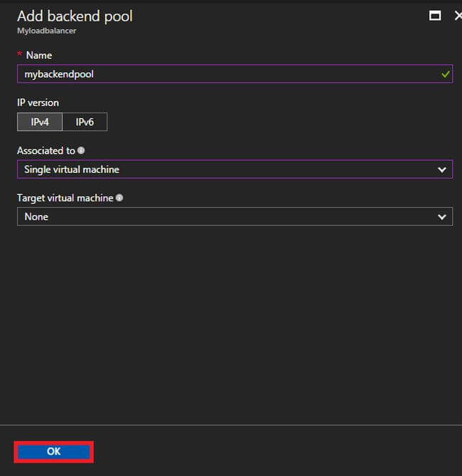Screen dimensions: 462x476
Task: Click the IP version label
Action: [x=38, y=102]
